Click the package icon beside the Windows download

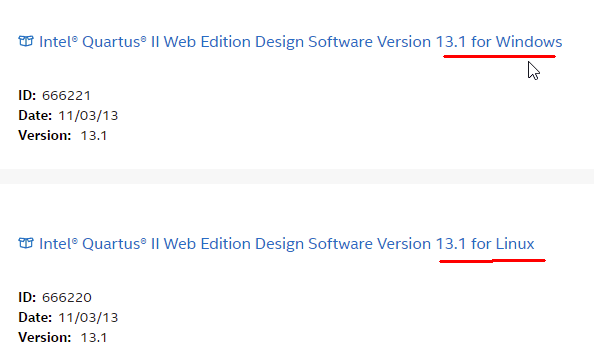coord(26,41)
